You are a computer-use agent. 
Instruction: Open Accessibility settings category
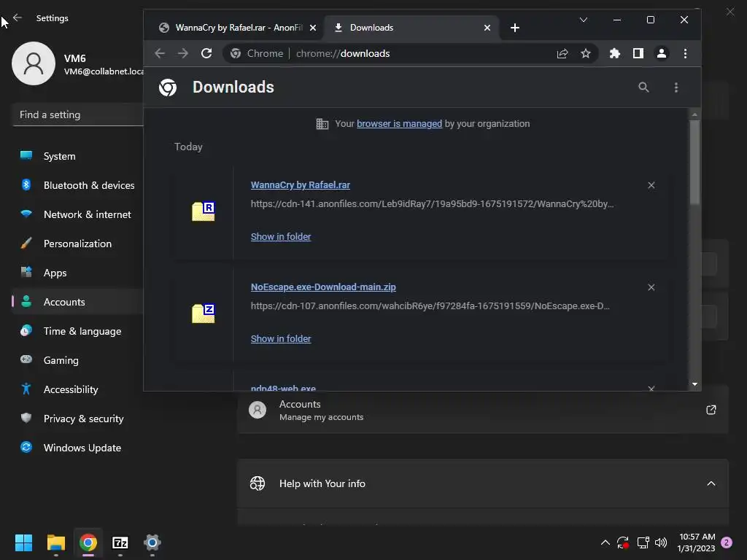77,389
